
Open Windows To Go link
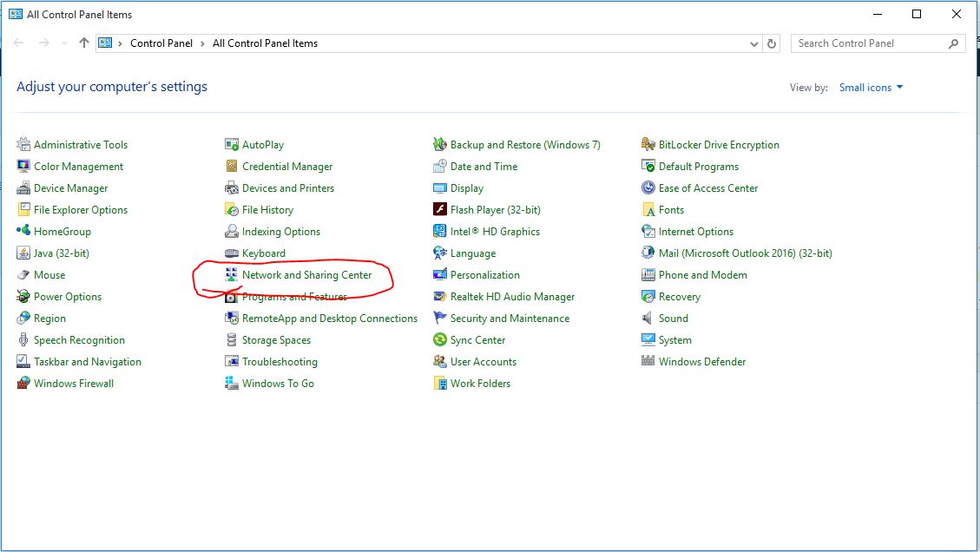tap(278, 384)
